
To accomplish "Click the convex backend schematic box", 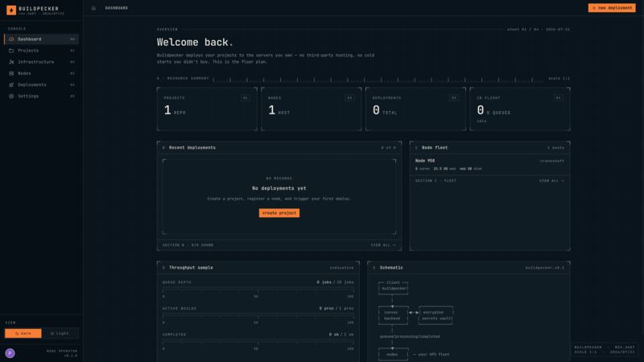I will [393, 315].
